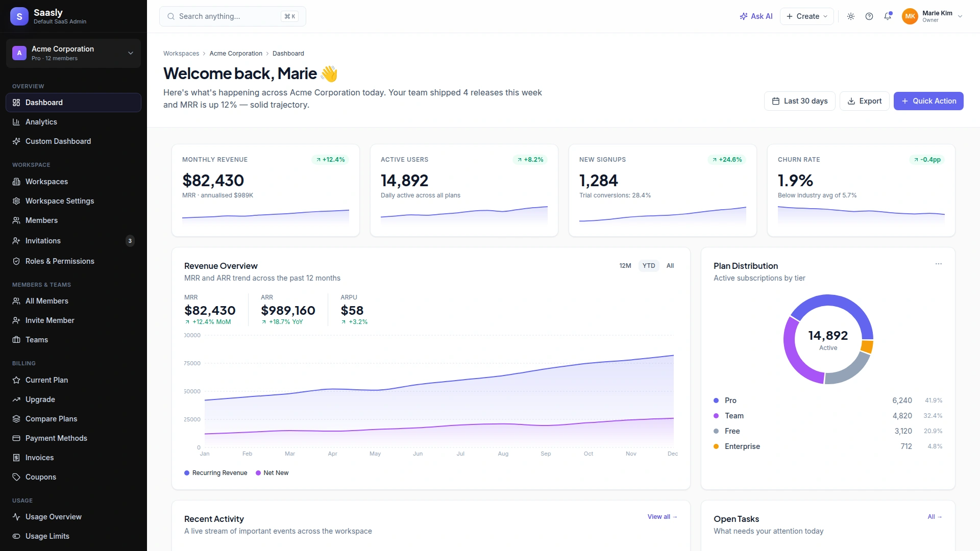Image resolution: width=980 pixels, height=551 pixels.
Task: Click the MK user avatar
Action: pos(910,16)
